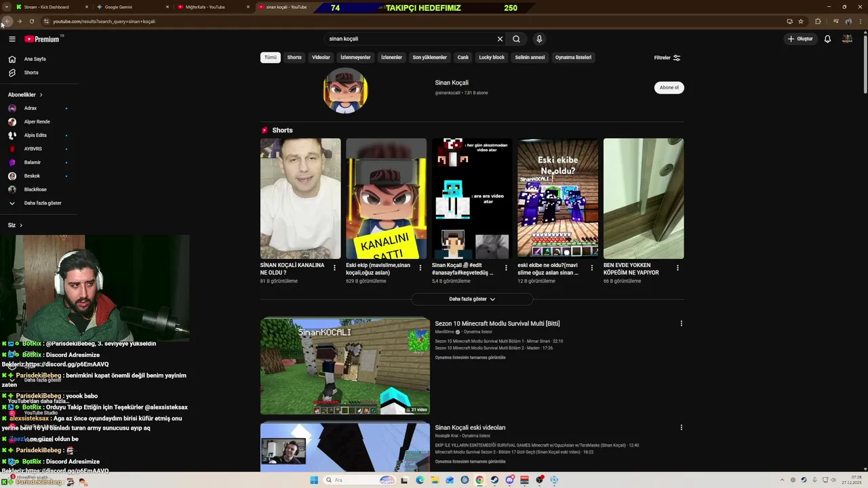Click the Oluştur create button
Viewport: 868px width, 488px height.
800,39
